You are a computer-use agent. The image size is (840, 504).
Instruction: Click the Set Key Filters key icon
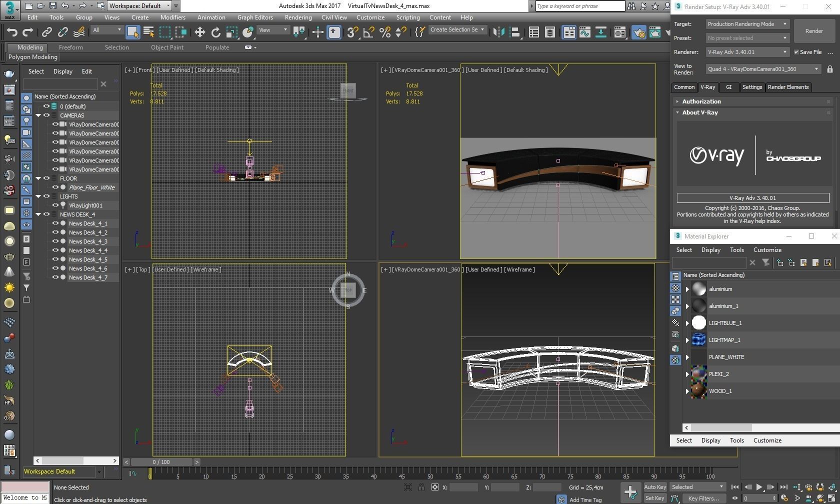(675, 498)
